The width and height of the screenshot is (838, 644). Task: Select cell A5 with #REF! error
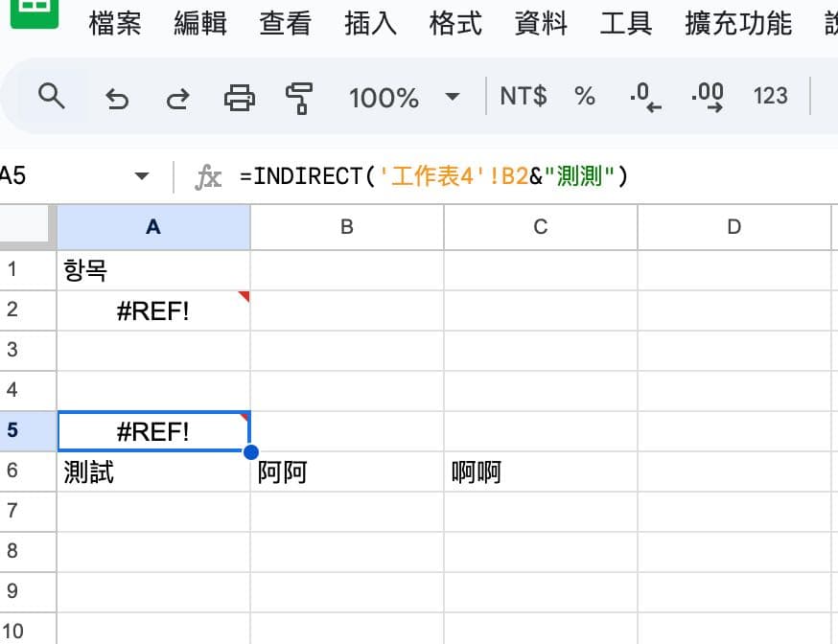(153, 431)
